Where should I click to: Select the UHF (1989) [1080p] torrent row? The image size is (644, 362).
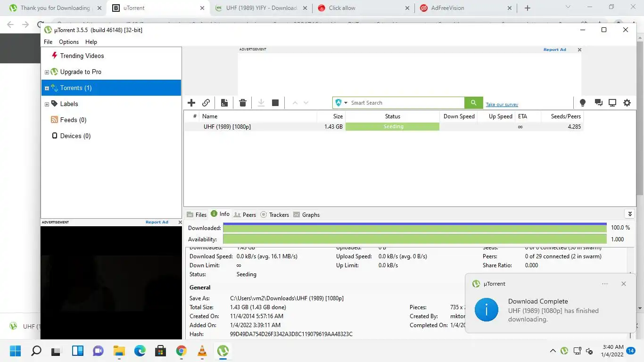point(384,127)
